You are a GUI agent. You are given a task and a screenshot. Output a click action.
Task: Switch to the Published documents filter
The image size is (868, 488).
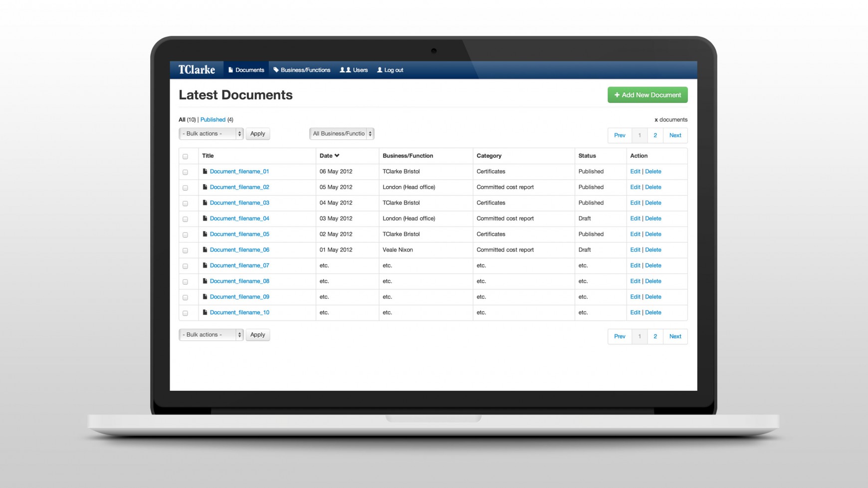coord(213,119)
